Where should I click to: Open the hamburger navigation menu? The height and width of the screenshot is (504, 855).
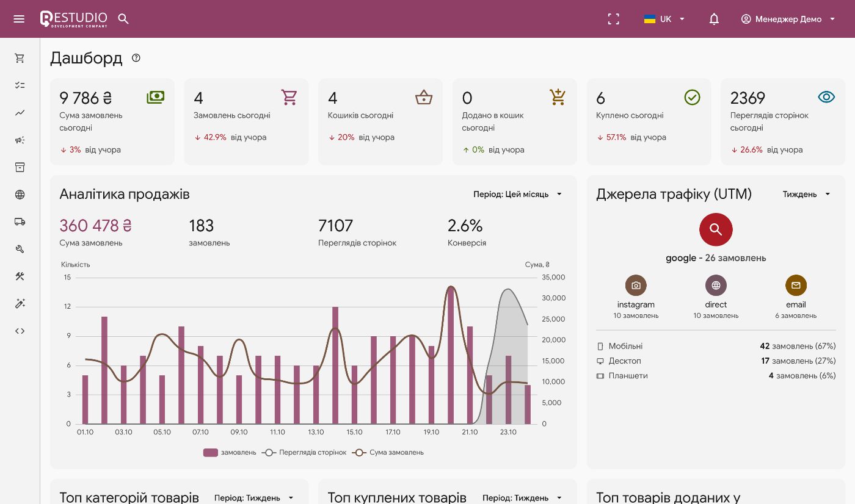(x=19, y=19)
